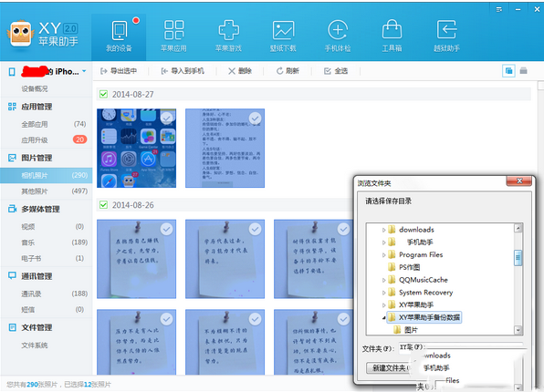Image resolution: width=544 pixels, height=392 pixels.
Task: Open the 苹果游戏 tab
Action: tap(228, 37)
